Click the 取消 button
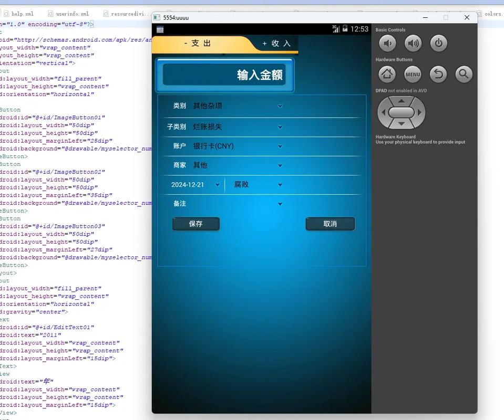The height and width of the screenshot is (420, 504). click(x=330, y=224)
